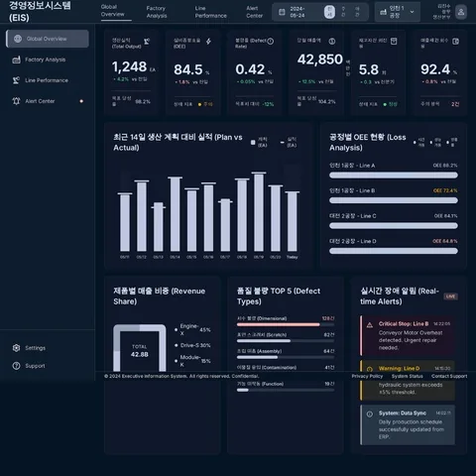
Task: Click the Line B OEE 72.4% progress bar
Action: pos(394,200)
